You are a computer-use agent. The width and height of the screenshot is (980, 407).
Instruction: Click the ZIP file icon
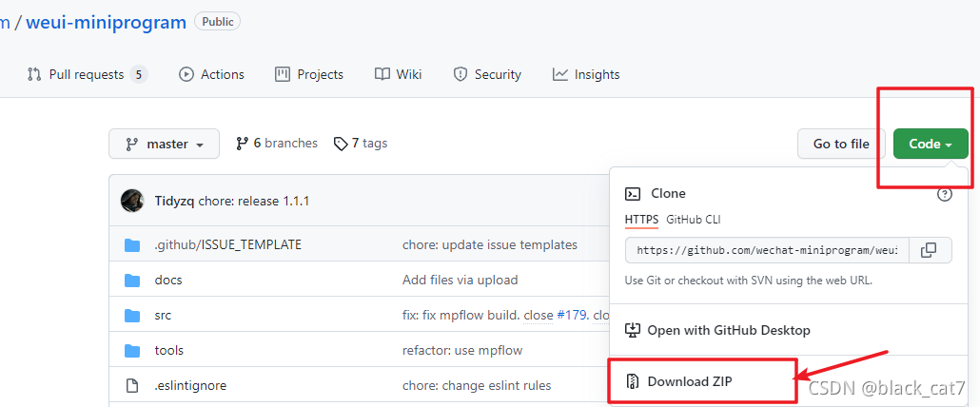pos(633,381)
